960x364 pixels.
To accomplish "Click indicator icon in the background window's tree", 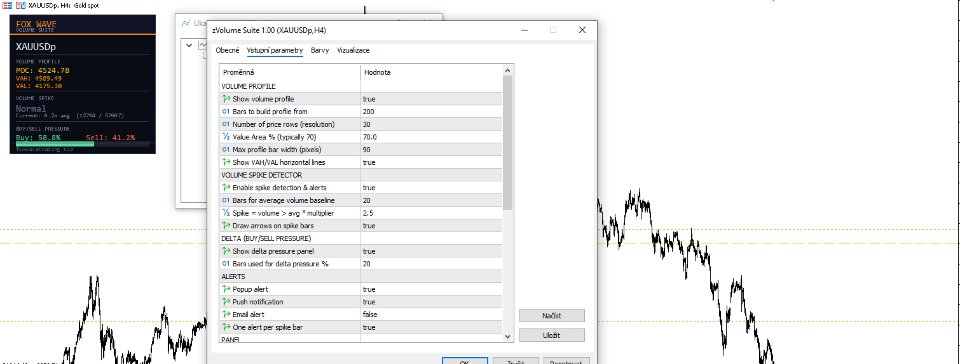I will (203, 45).
